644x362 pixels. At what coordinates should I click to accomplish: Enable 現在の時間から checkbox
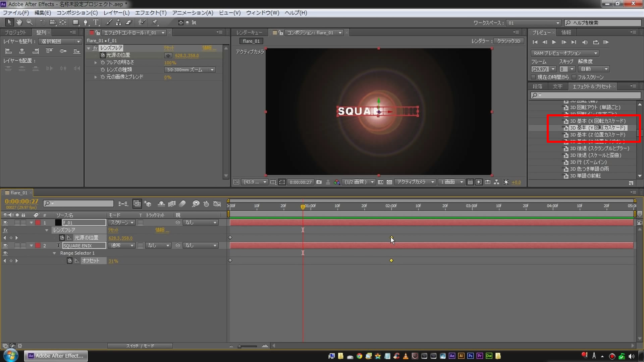point(533,77)
